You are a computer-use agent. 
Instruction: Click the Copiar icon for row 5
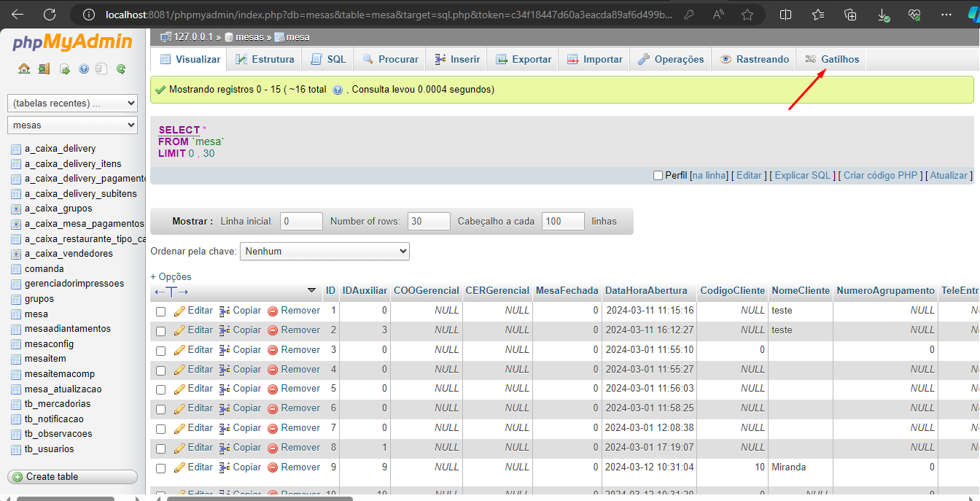[225, 389]
